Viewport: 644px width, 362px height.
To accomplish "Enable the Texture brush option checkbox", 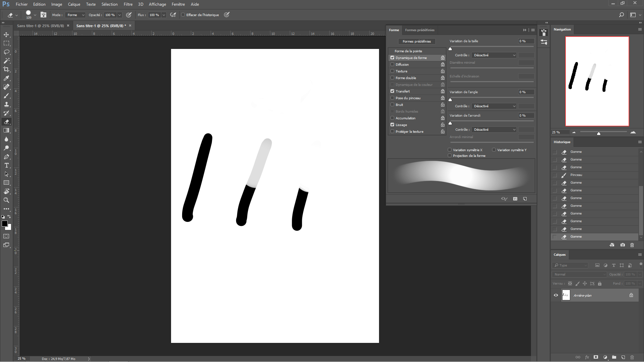I will click(392, 71).
